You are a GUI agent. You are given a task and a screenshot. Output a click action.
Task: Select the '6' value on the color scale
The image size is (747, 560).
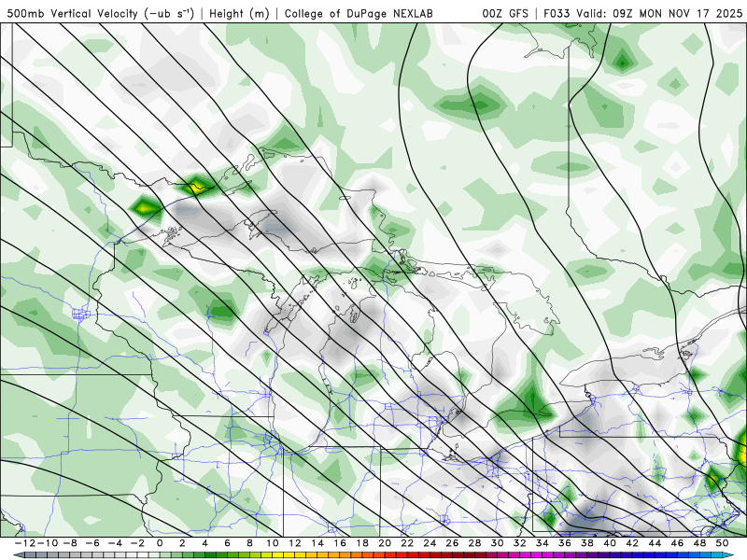(x=227, y=543)
